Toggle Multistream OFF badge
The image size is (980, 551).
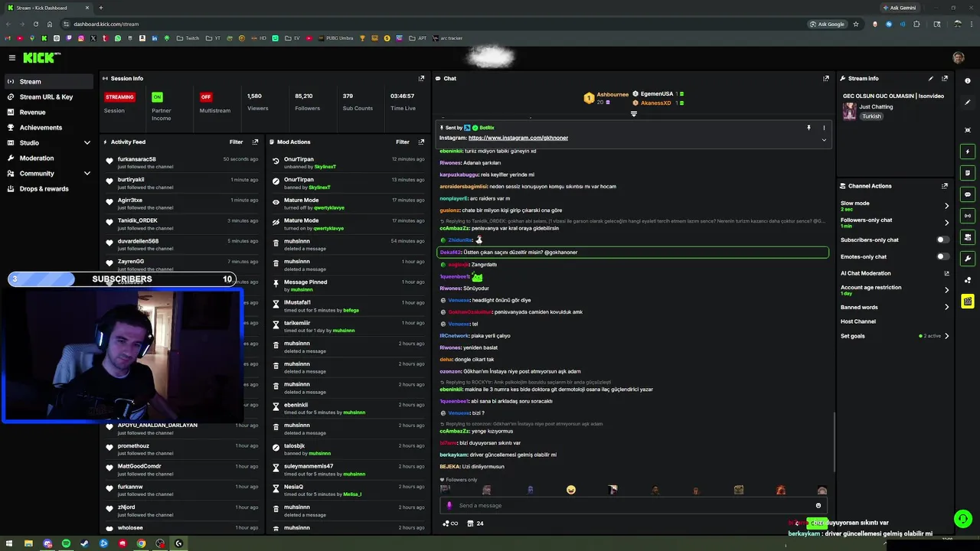(205, 97)
